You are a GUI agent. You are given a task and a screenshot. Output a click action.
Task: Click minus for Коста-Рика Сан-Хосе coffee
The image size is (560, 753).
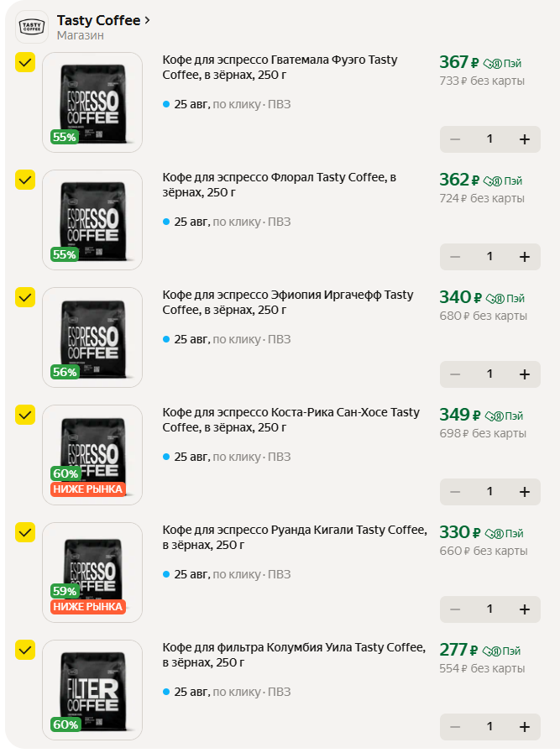[x=455, y=492]
